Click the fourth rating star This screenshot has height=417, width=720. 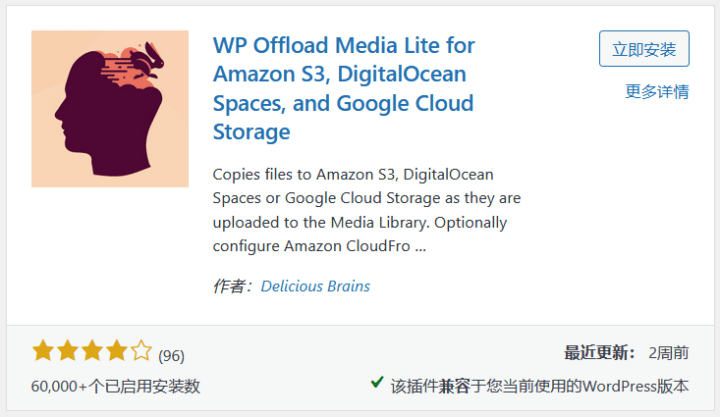pos(116,351)
